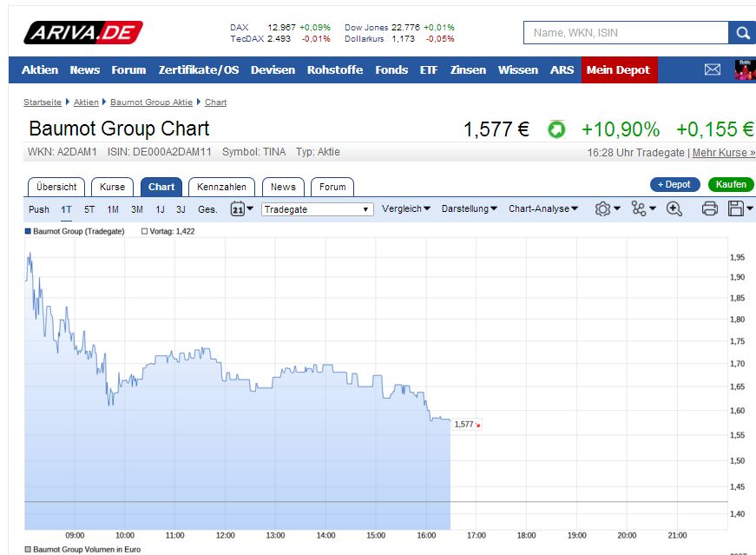Click the Name, WKN, ISIN search field
This screenshot has width=756, height=555.
coord(626,33)
